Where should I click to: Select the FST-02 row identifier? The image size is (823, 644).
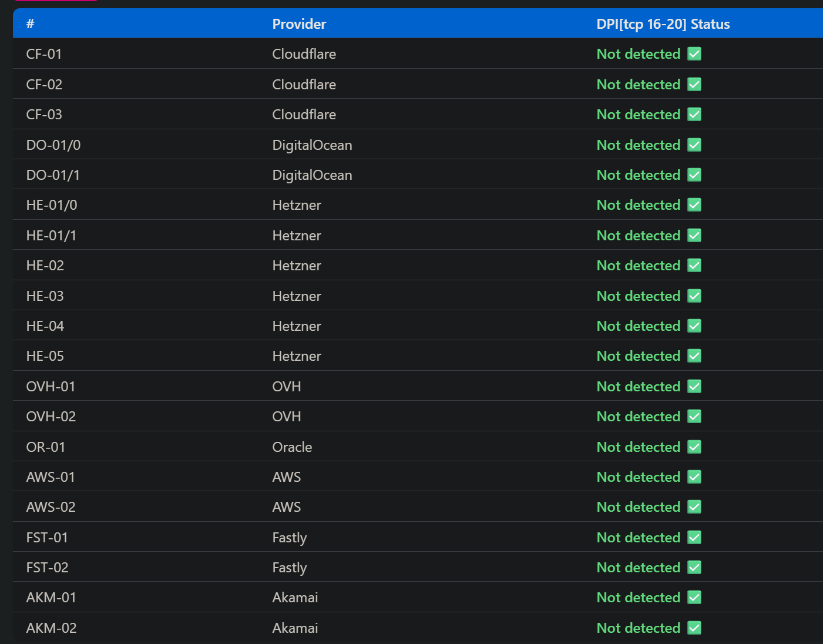pos(48,567)
